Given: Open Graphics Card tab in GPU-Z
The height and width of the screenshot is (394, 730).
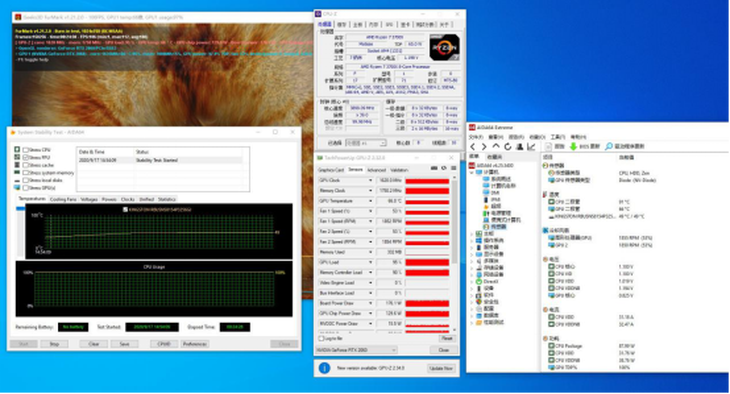Looking at the screenshot, I should click(331, 170).
